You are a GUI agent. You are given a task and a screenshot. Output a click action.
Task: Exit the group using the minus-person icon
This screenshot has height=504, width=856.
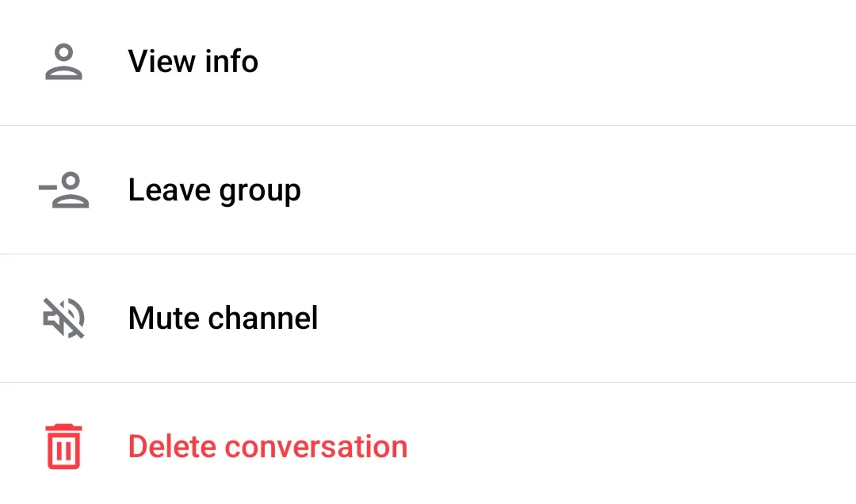[64, 190]
